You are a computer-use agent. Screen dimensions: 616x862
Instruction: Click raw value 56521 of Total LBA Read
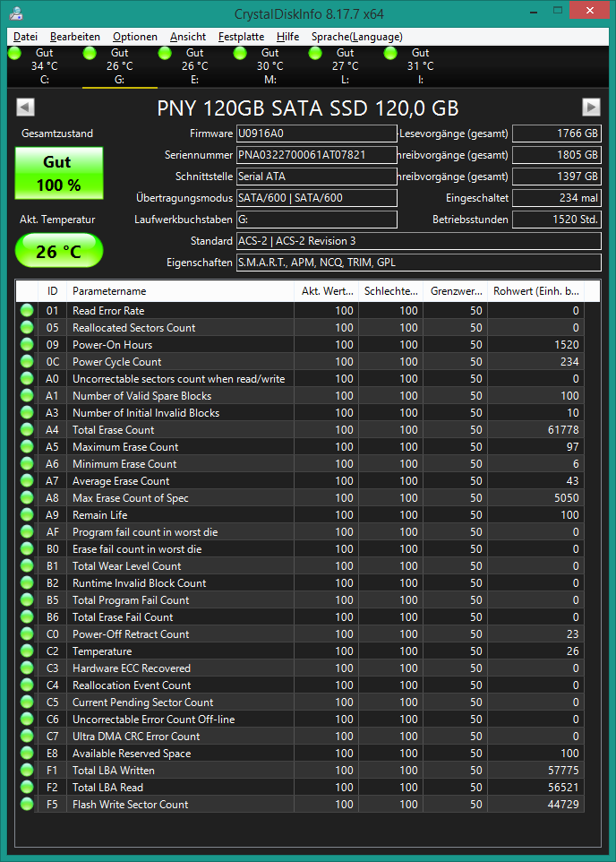tap(563, 788)
